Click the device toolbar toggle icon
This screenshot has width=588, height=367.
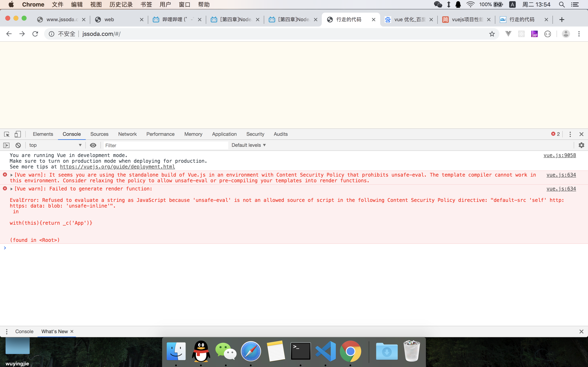(x=17, y=134)
